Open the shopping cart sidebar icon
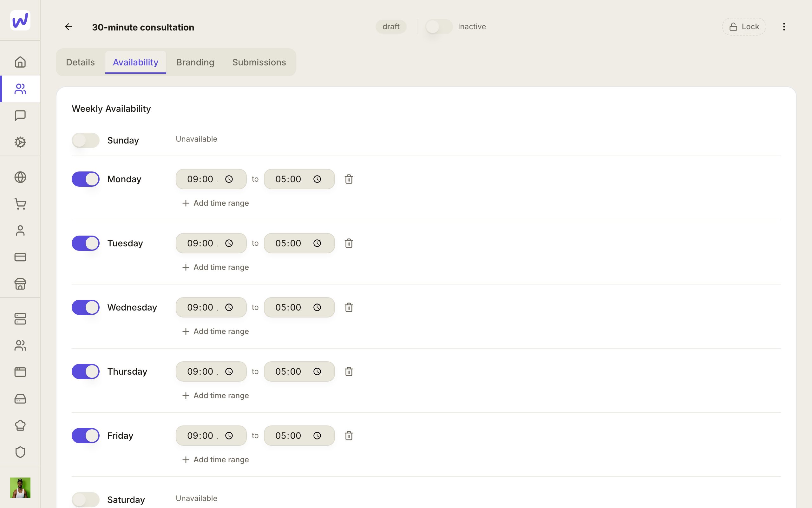The image size is (812, 508). (20, 204)
